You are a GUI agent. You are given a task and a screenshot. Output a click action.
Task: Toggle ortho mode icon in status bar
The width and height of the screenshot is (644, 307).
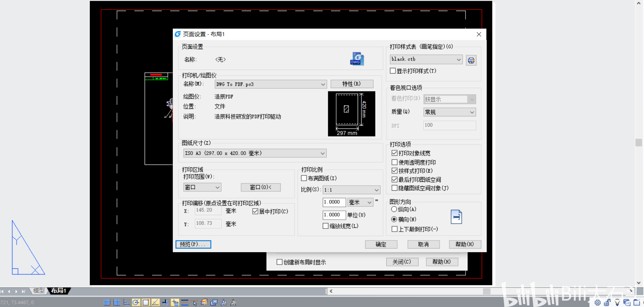126,302
